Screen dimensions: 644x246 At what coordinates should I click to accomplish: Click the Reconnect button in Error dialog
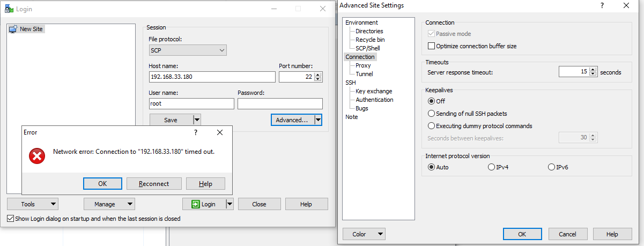click(x=154, y=184)
